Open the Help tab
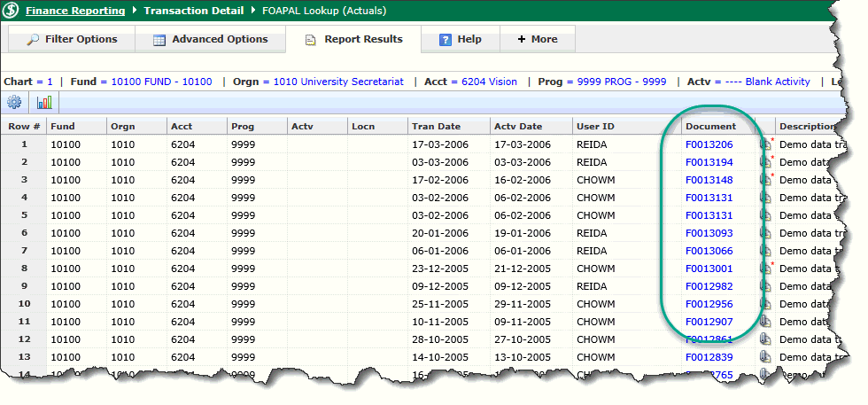This screenshot has width=868, height=405. pyautogui.click(x=461, y=39)
